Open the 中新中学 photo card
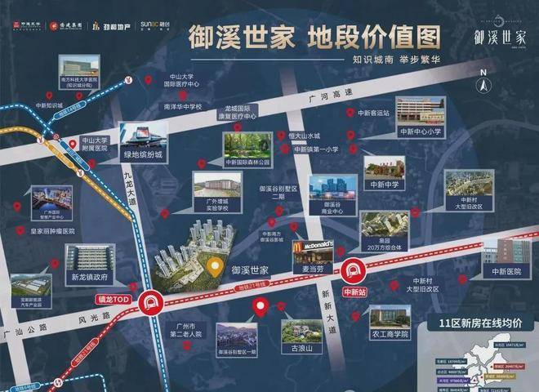The width and height of the screenshot is (539, 392). [x=385, y=173]
